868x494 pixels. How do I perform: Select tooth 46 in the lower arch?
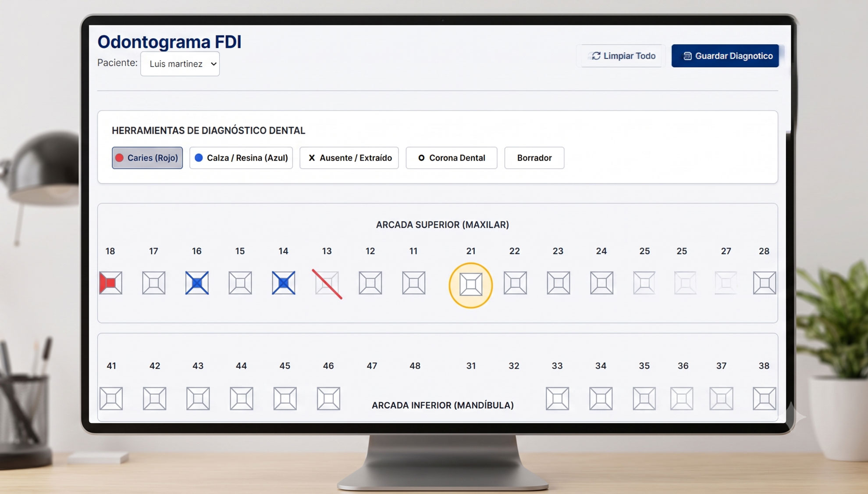[328, 398]
